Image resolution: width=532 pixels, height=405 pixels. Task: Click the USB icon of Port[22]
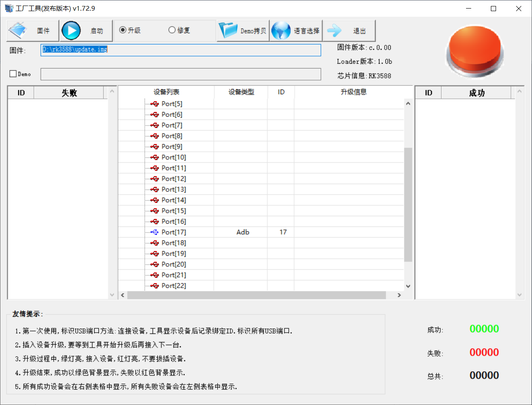(x=155, y=286)
